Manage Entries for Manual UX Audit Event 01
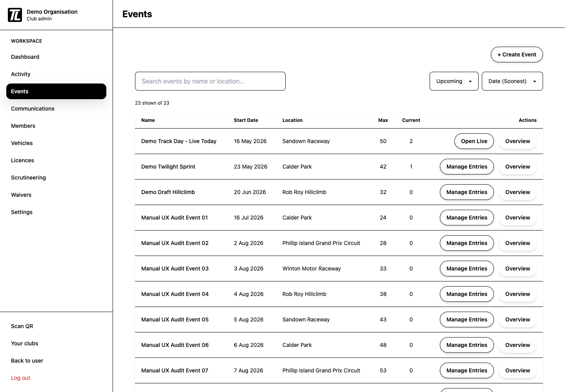 [467, 218]
